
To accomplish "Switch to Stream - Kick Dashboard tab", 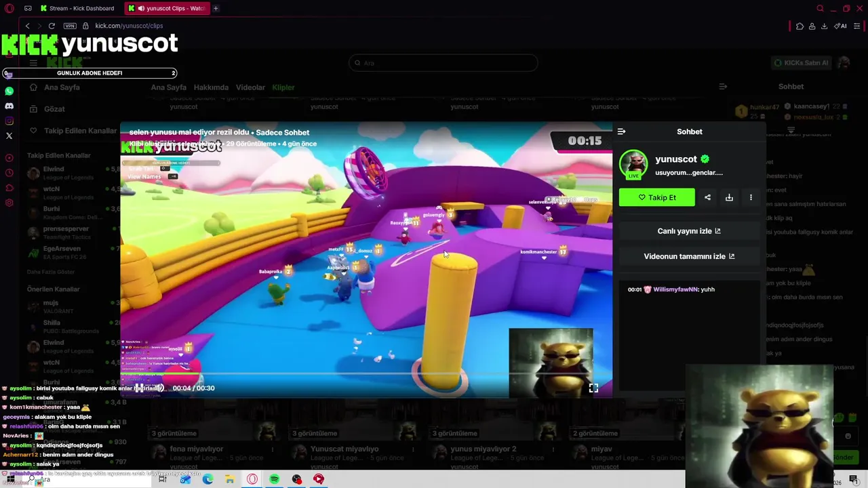I will click(77, 8).
